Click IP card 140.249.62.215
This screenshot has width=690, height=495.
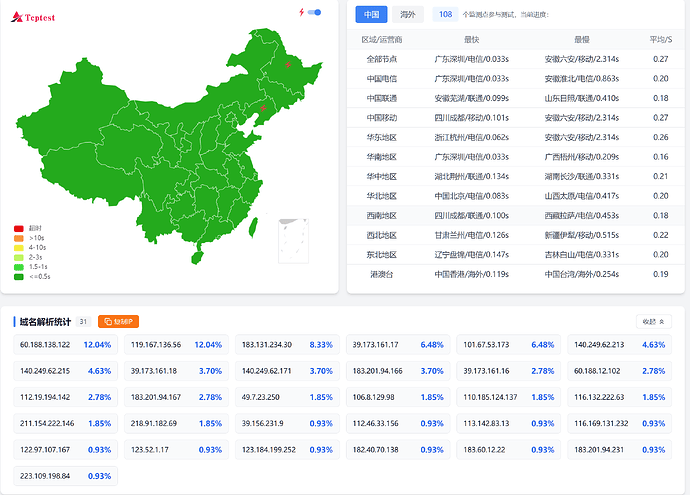pos(66,371)
